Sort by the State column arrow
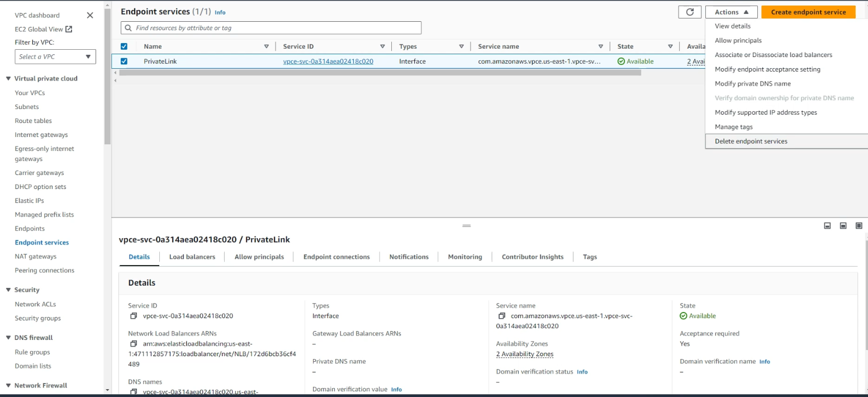 [670, 46]
